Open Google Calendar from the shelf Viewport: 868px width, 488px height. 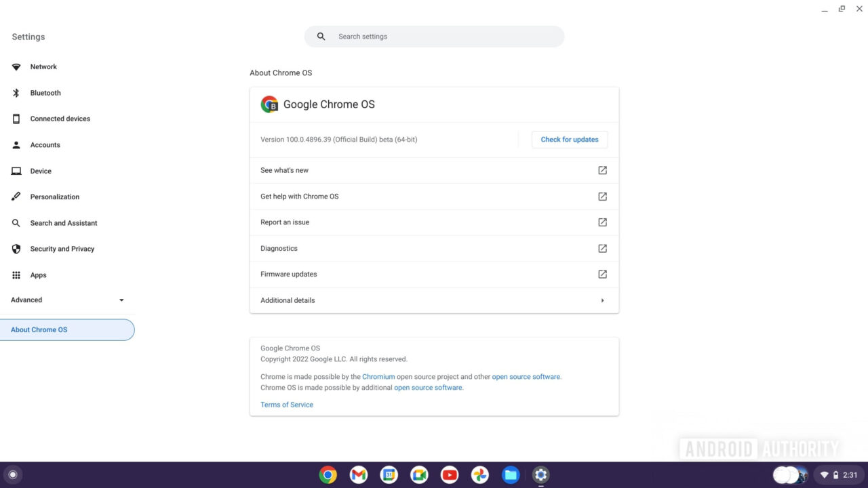pos(389,474)
